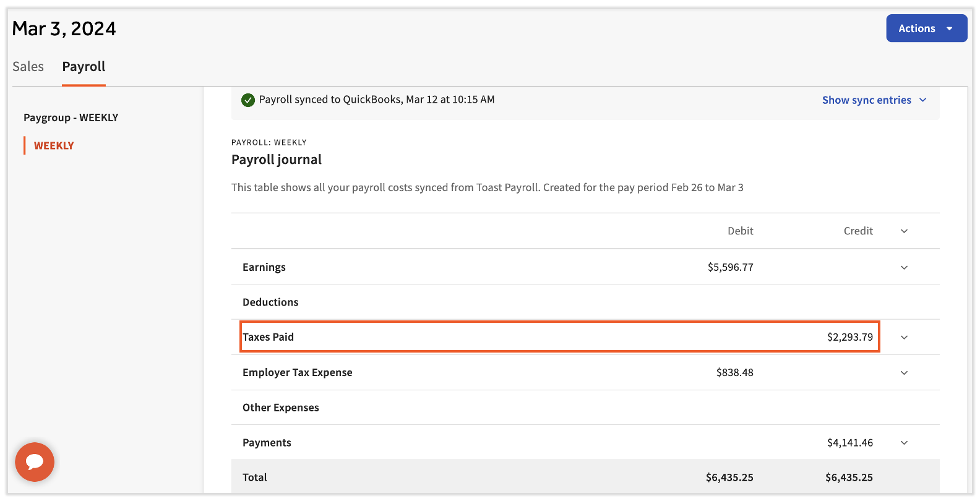This screenshot has width=980, height=501.
Task: Open the Actions dropdown button
Action: coord(926,28)
